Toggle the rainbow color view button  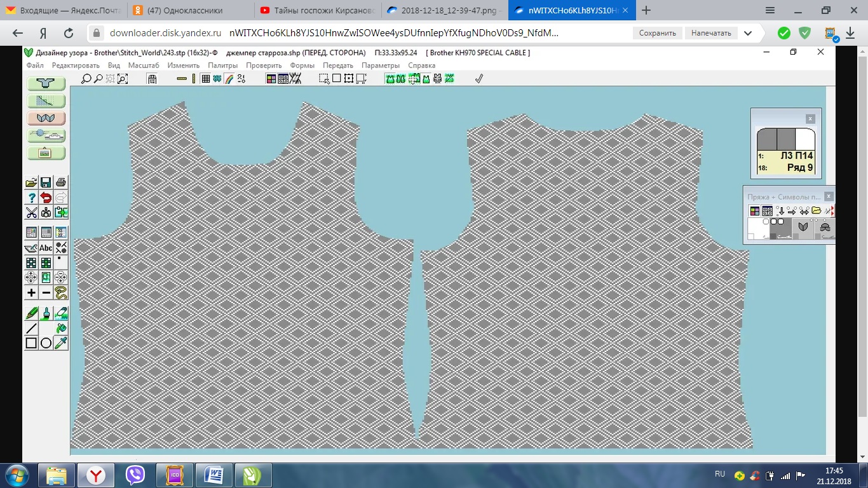point(229,79)
